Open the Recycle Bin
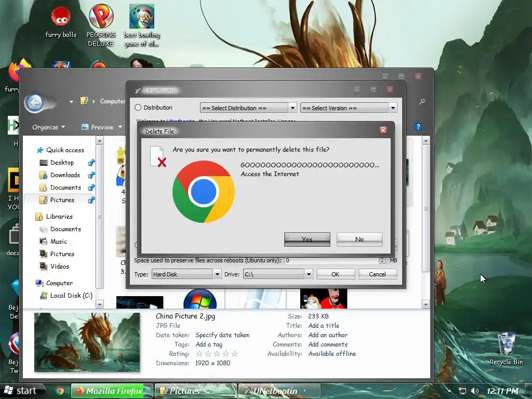This screenshot has height=399, width=532. pos(506,349)
